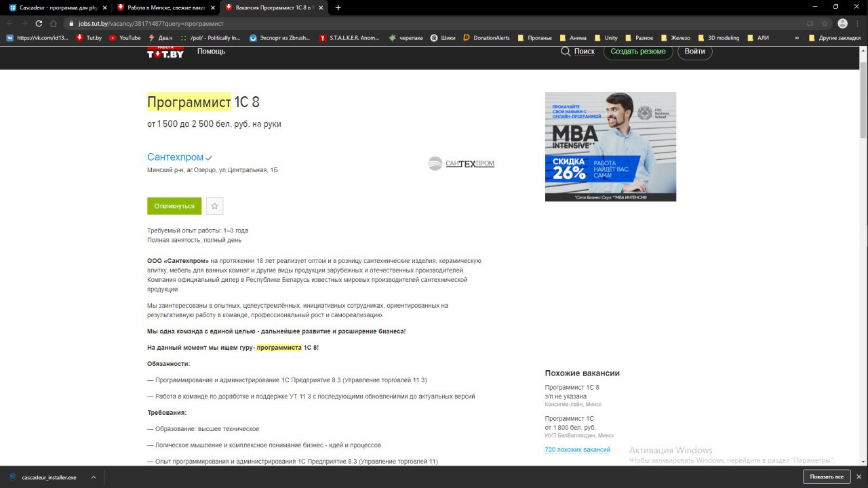Open the S.T.A.L.K.E.R. Anomaly bookmark
Viewport: 868px width, 488px height.
point(350,38)
